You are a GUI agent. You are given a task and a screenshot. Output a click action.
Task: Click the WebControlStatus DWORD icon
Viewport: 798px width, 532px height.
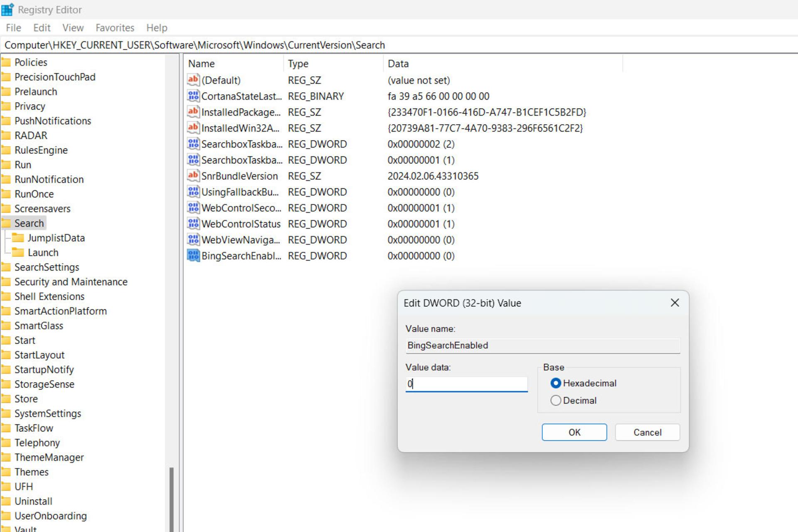point(193,224)
